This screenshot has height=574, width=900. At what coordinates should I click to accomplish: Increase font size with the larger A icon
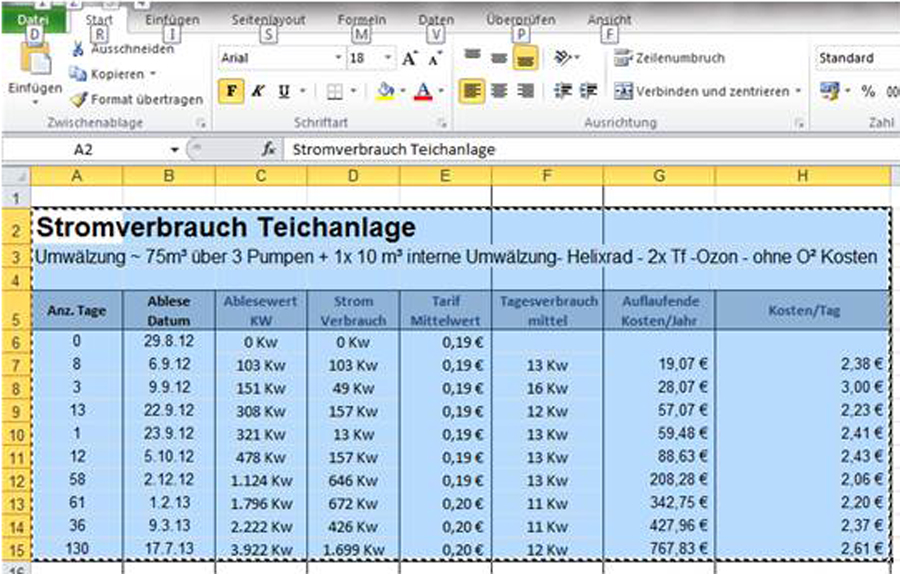(409, 59)
